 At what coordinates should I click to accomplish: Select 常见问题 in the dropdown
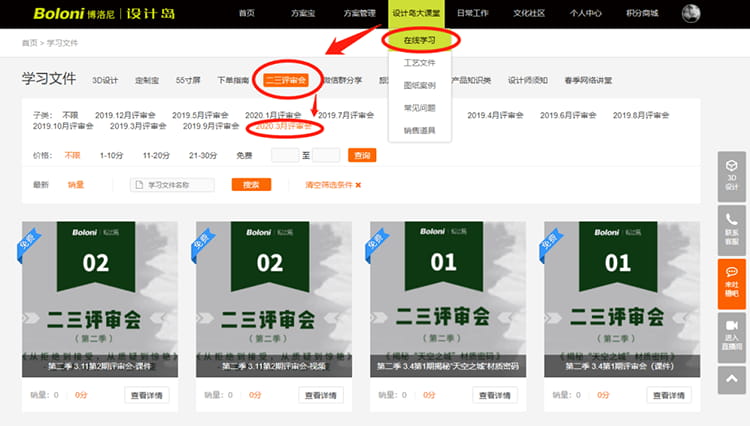(x=419, y=108)
